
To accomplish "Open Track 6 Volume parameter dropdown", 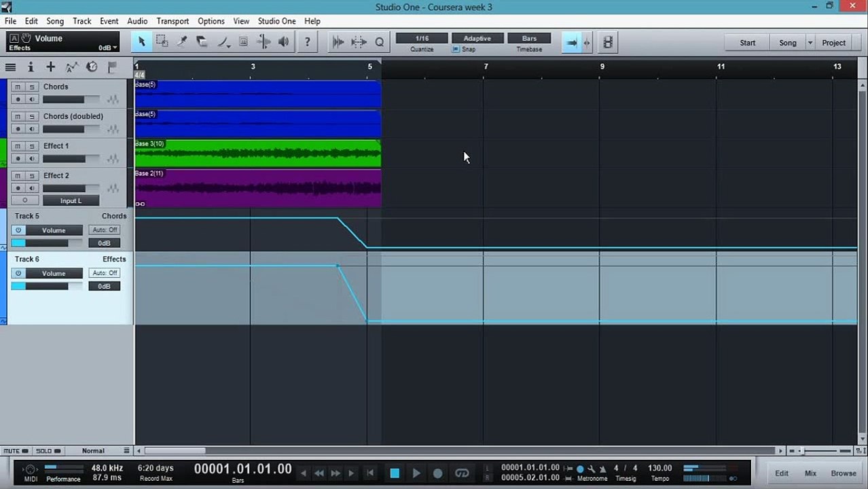I will (54, 273).
